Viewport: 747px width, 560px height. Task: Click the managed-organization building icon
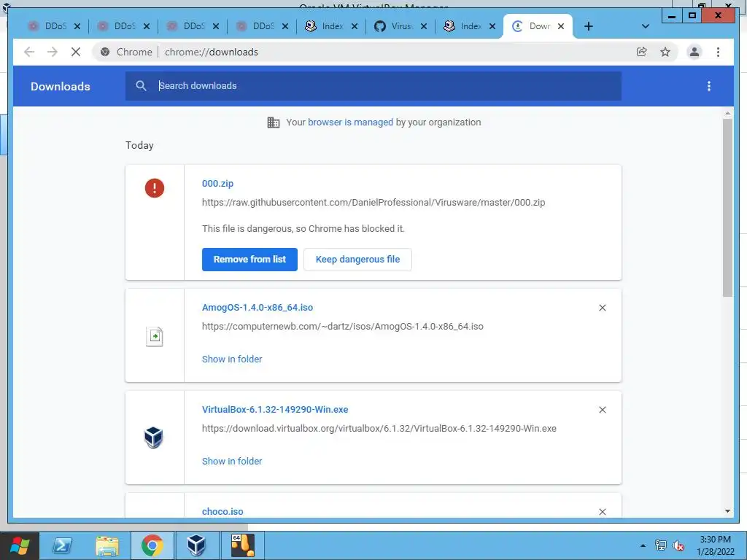tap(274, 122)
